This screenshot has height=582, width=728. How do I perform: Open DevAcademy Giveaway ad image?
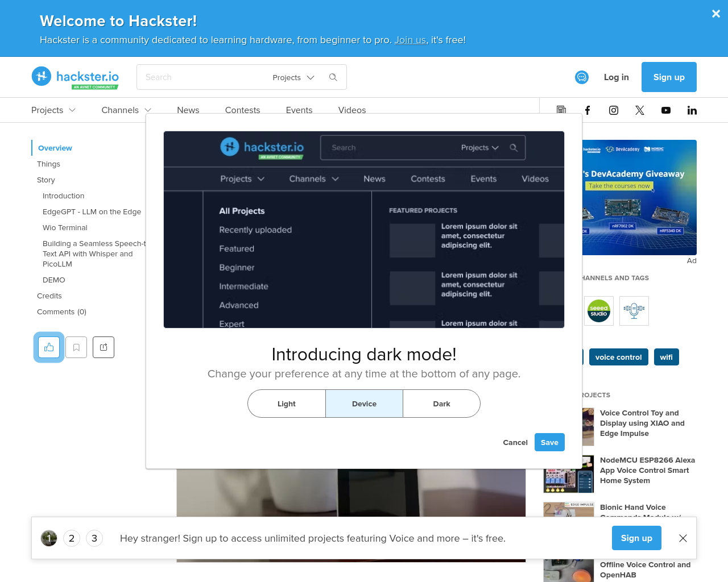[x=639, y=197]
